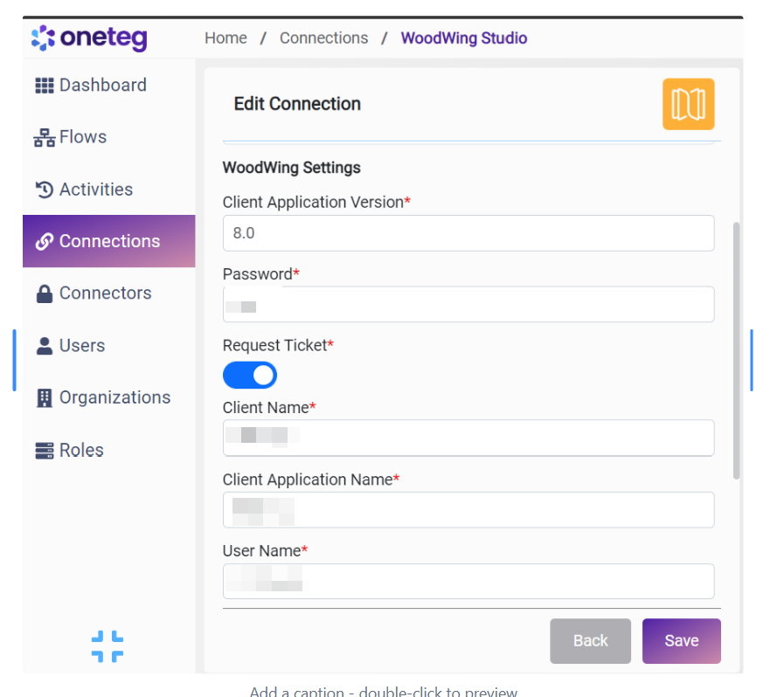Click the Activities history icon
The width and height of the screenshot is (784, 697).
point(44,190)
